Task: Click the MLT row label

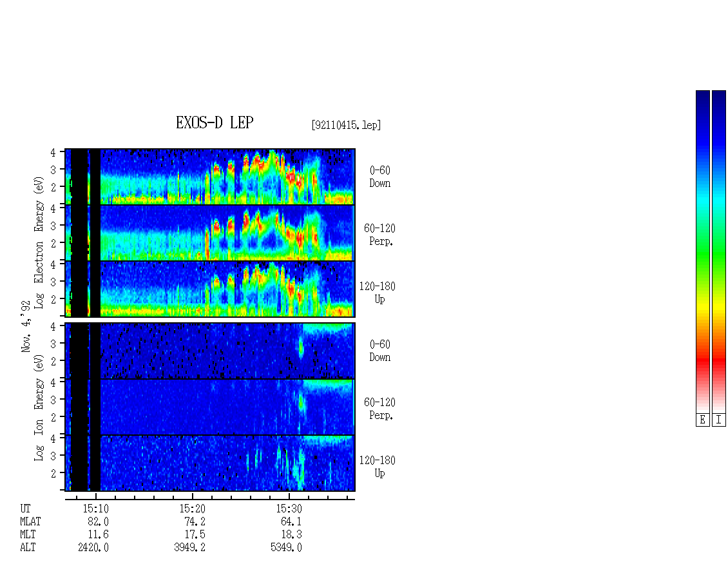Action: click(28, 535)
